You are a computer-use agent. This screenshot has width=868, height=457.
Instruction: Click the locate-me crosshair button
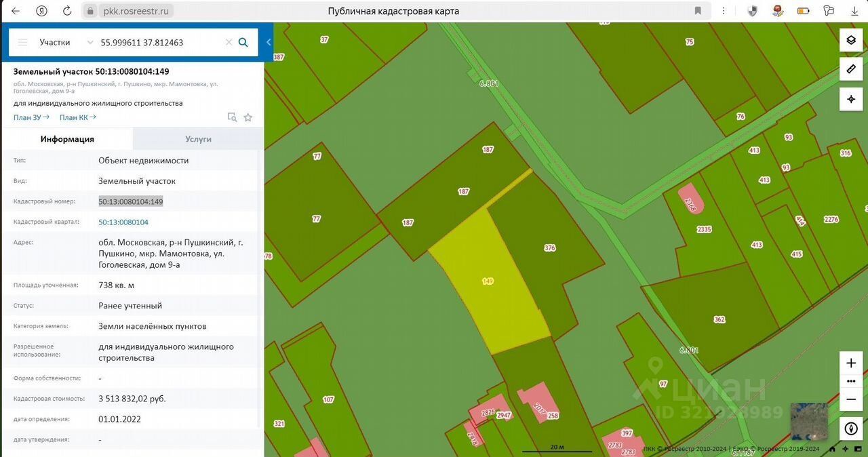coord(851,99)
